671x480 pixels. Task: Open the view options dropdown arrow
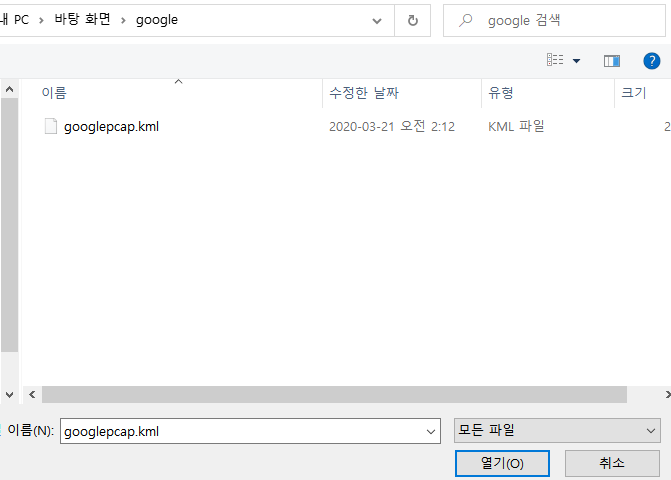coord(576,61)
